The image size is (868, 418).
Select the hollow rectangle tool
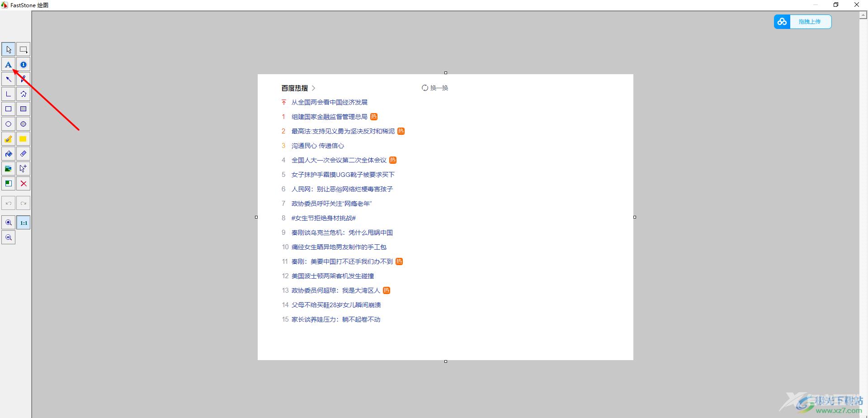pos(9,109)
